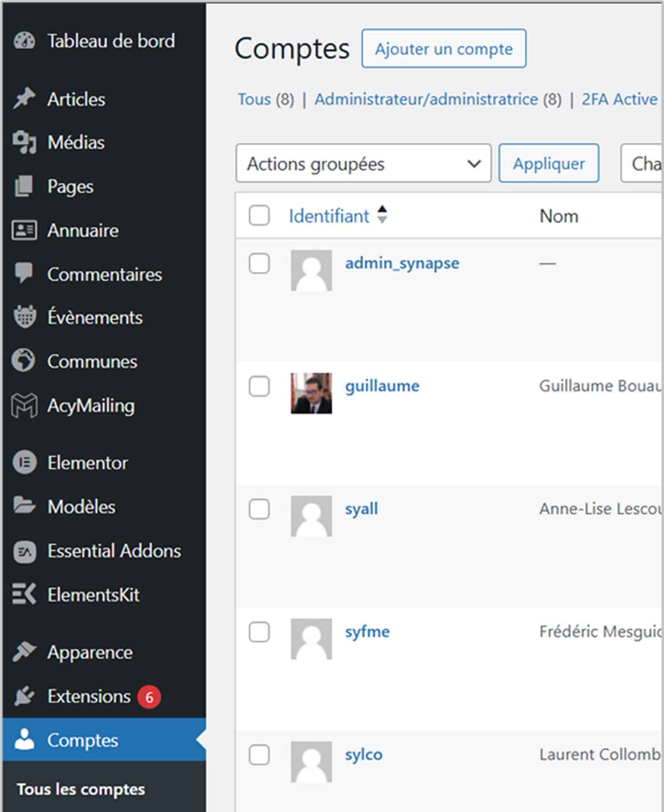Image resolution: width=664 pixels, height=812 pixels.
Task: Click the sylco default avatar
Action: 311,762
